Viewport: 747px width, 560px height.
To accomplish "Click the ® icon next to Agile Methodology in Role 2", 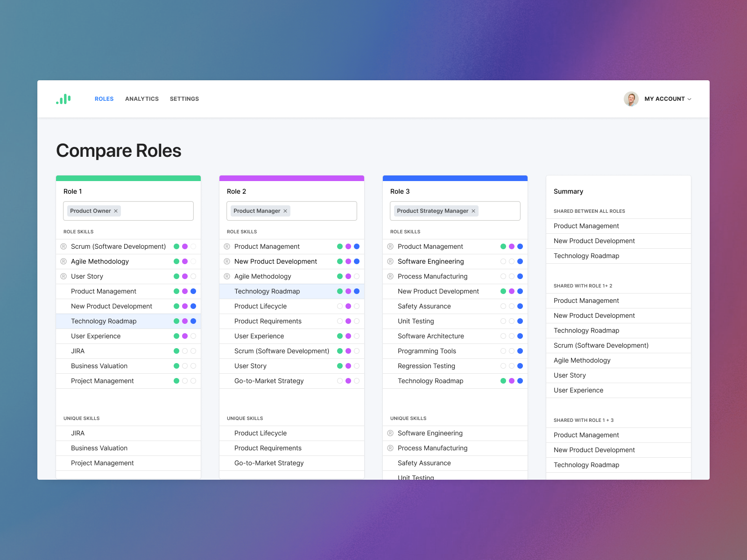I will tap(227, 276).
